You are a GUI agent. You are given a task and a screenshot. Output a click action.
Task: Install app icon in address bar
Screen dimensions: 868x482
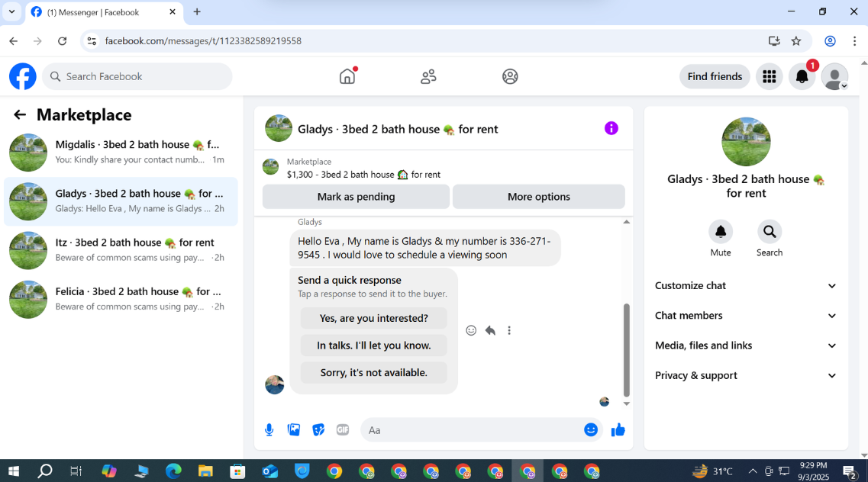pyautogui.click(x=774, y=41)
